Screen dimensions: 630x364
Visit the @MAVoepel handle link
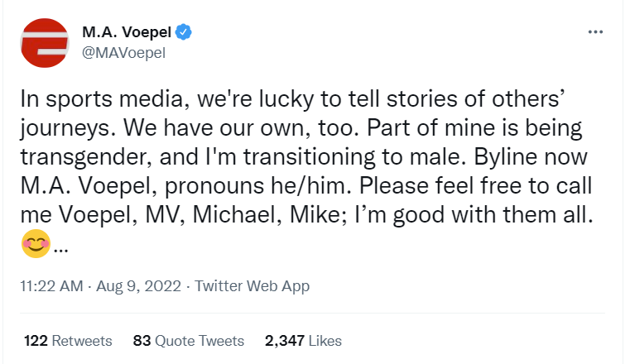click(x=123, y=53)
